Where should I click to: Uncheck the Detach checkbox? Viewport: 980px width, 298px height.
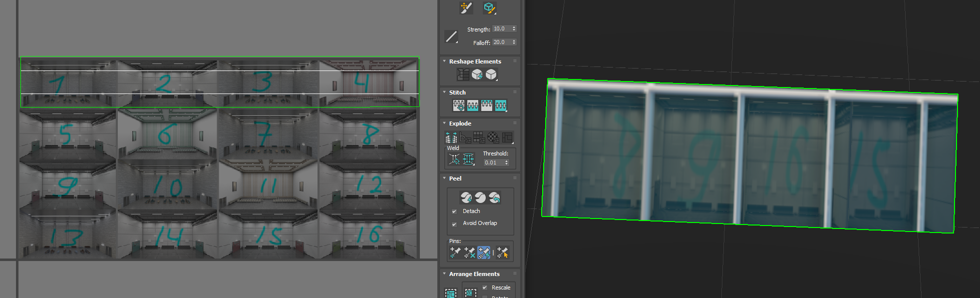click(454, 211)
